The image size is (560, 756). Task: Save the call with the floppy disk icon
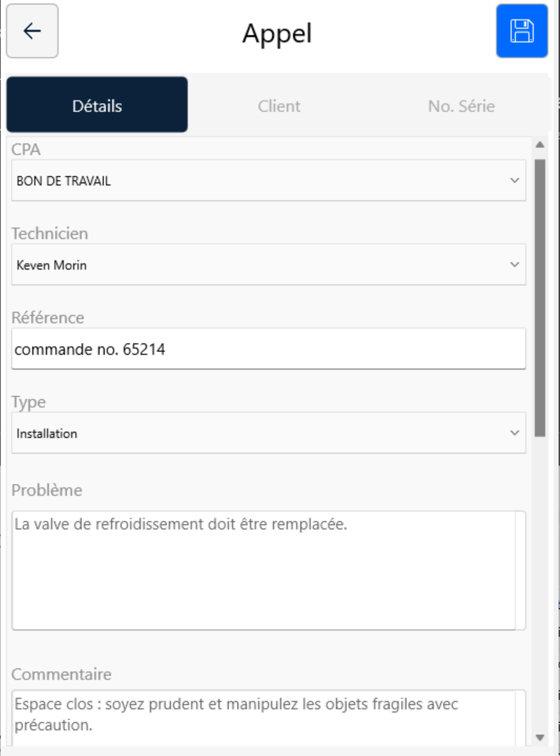point(522,32)
